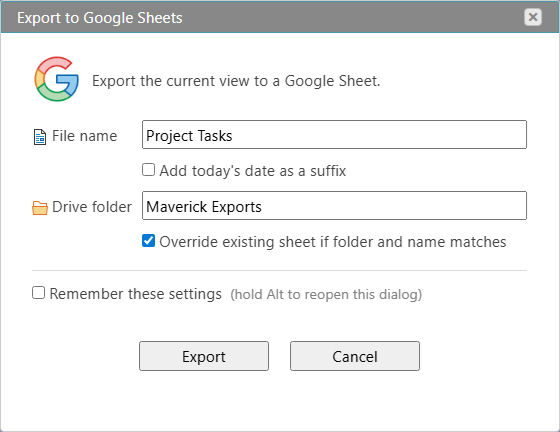
Task: Tick Remember these settings checkbox
Action: coord(39,293)
